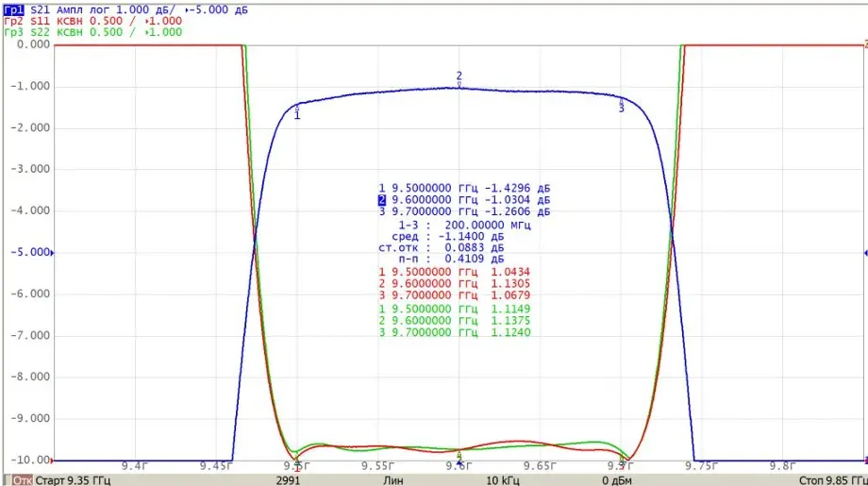Click the 0 дБм power field
Screen dimensions: 868x486
(617, 480)
